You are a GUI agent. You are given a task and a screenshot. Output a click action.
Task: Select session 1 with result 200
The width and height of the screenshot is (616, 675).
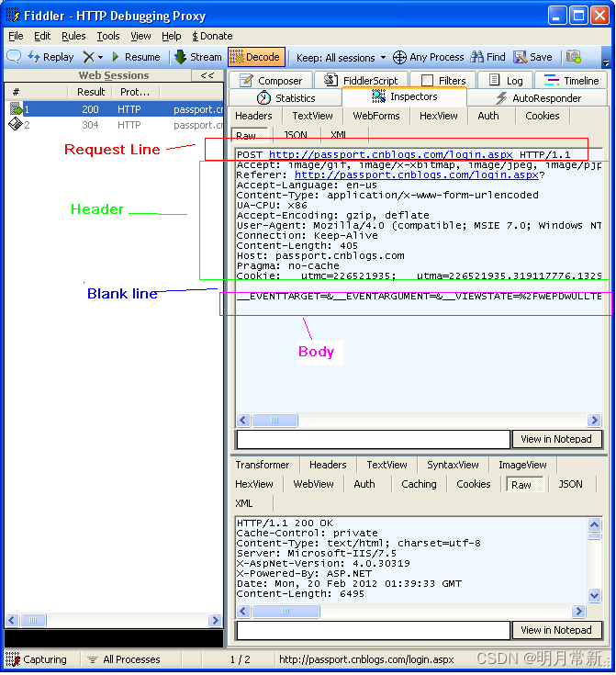[115, 109]
